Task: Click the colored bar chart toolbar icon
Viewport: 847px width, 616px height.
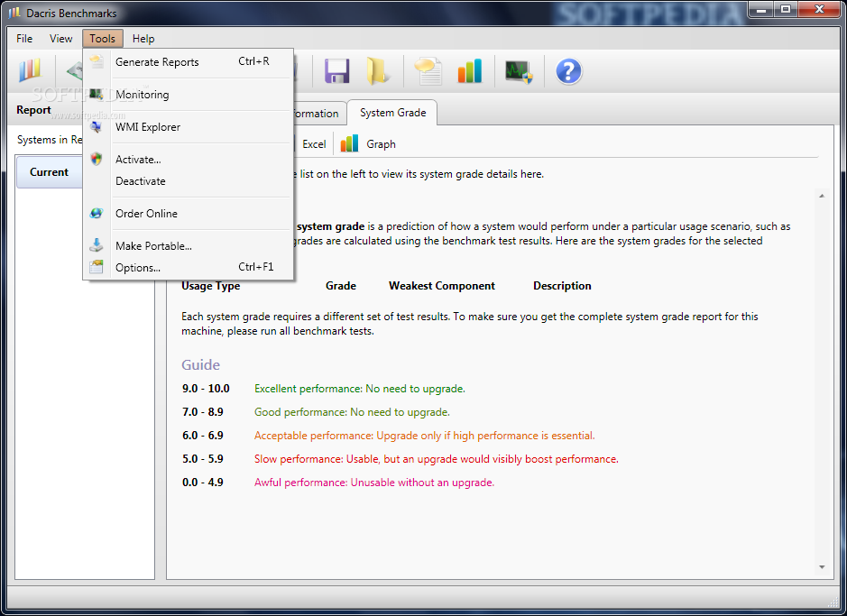Action: click(469, 70)
